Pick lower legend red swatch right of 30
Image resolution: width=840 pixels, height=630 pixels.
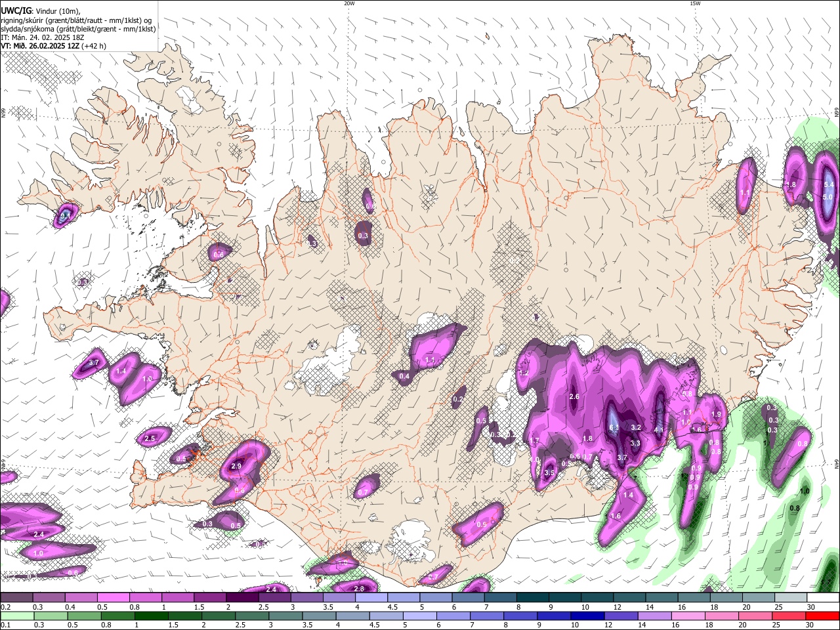(823, 616)
